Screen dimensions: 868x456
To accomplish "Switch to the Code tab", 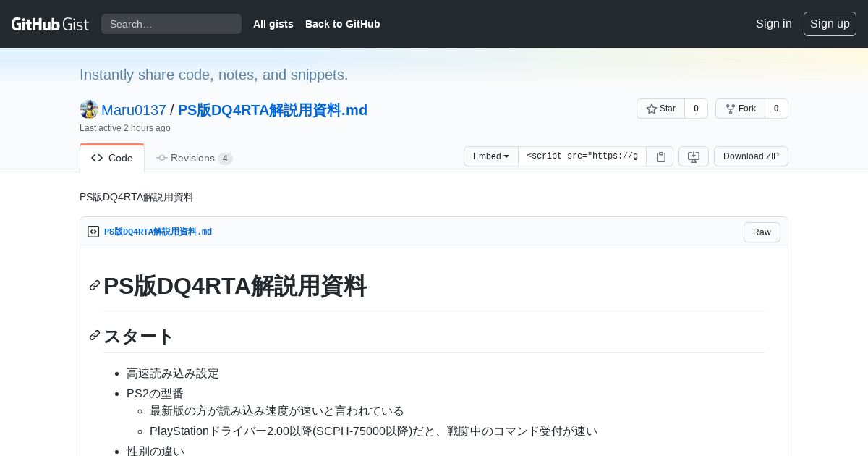I will click(112, 158).
